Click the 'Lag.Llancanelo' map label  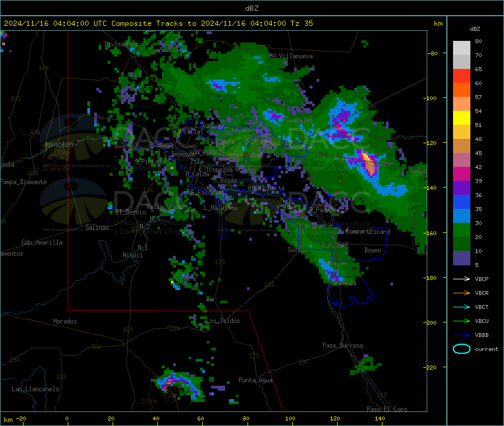(x=35, y=389)
